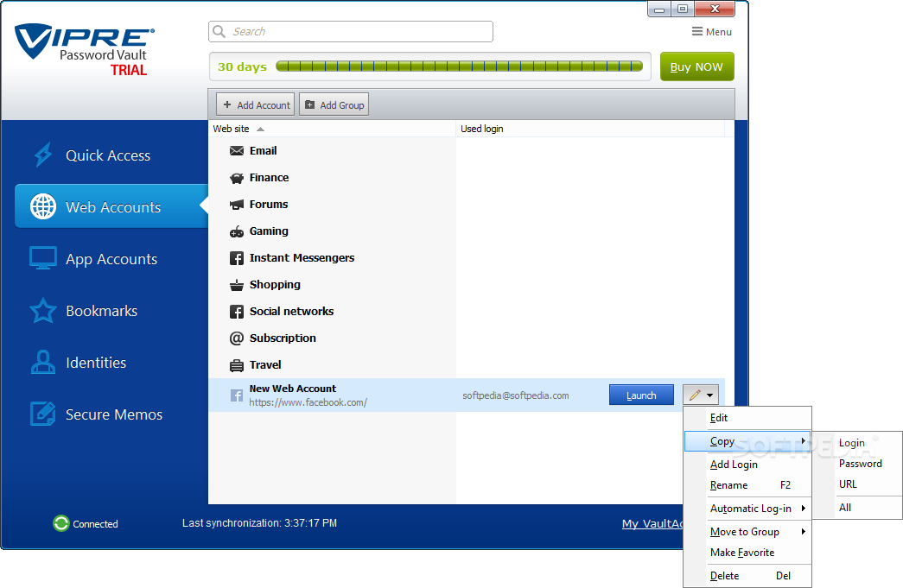Sort by the Web site column arrow
903x588 pixels.
(260, 129)
